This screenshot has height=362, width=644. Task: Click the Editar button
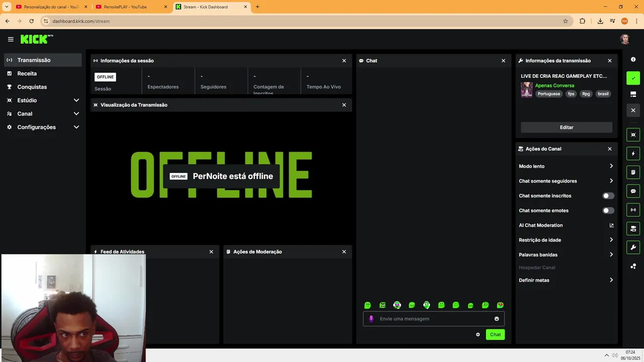[567, 127]
